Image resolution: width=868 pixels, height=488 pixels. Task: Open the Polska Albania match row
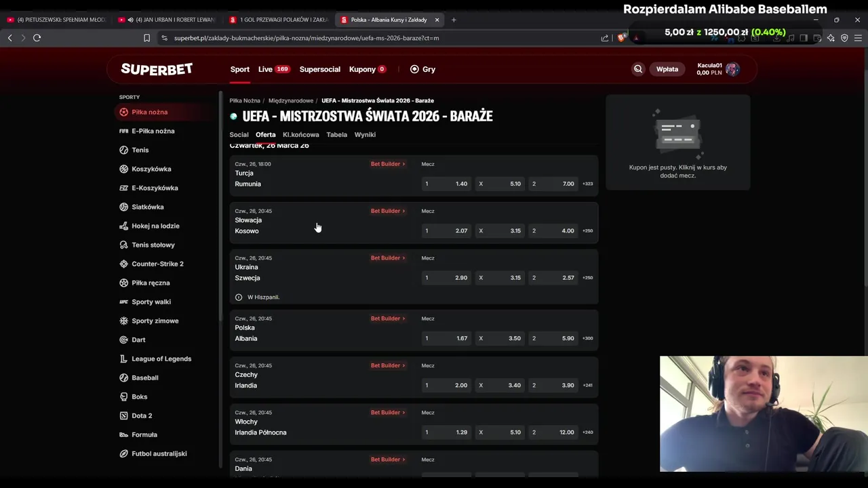click(x=414, y=330)
